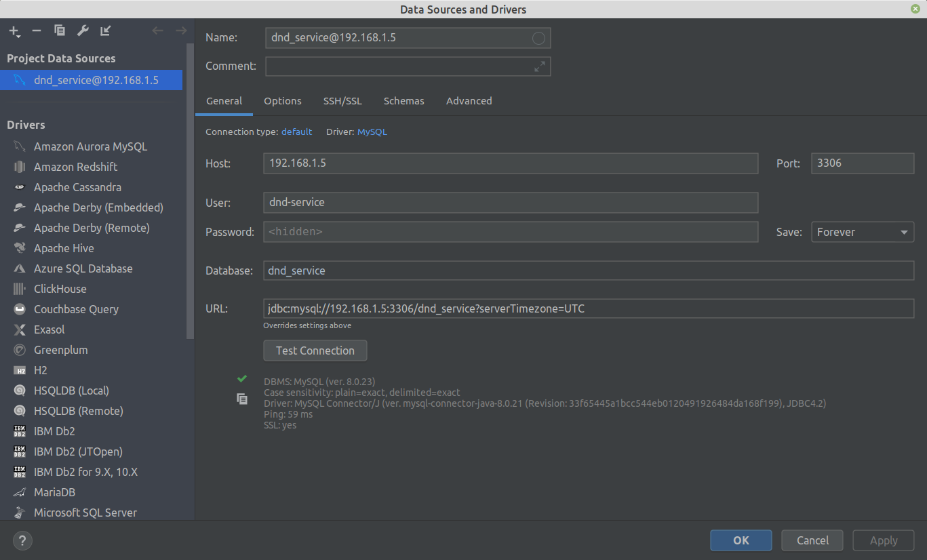Select dnd_service@192.168.1.5 data source

click(92, 80)
